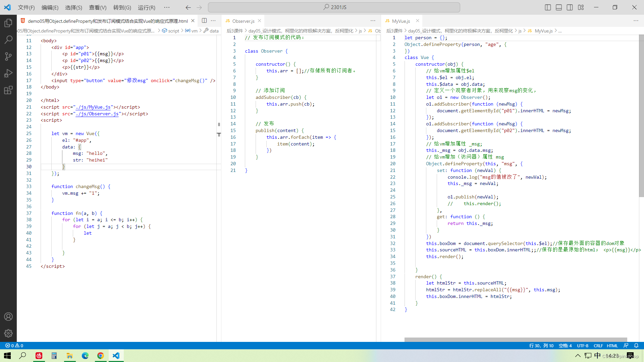The width and height of the screenshot is (644, 362).
Task: Open the Search view in activity bar
Action: pyautogui.click(x=8, y=40)
